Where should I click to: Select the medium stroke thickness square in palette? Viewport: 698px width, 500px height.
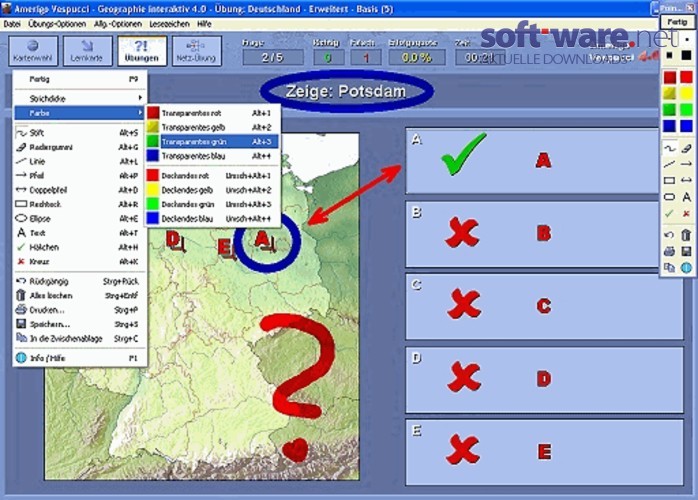coord(670,55)
